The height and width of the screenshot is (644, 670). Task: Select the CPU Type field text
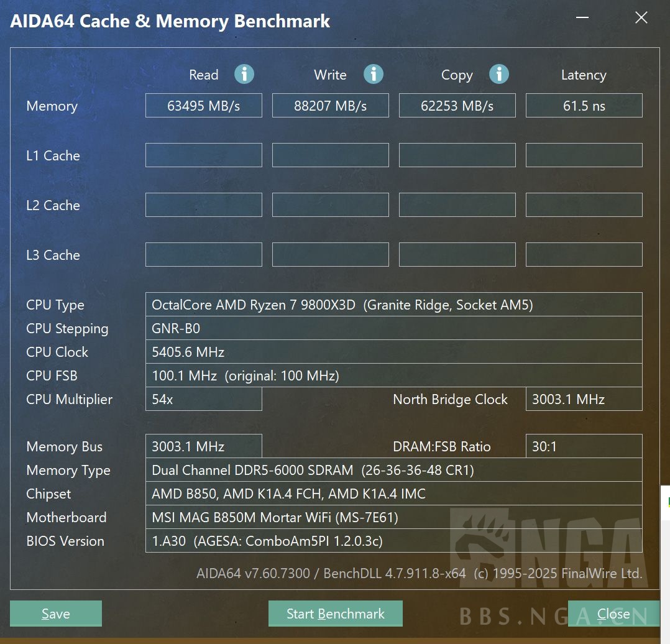tap(393, 305)
